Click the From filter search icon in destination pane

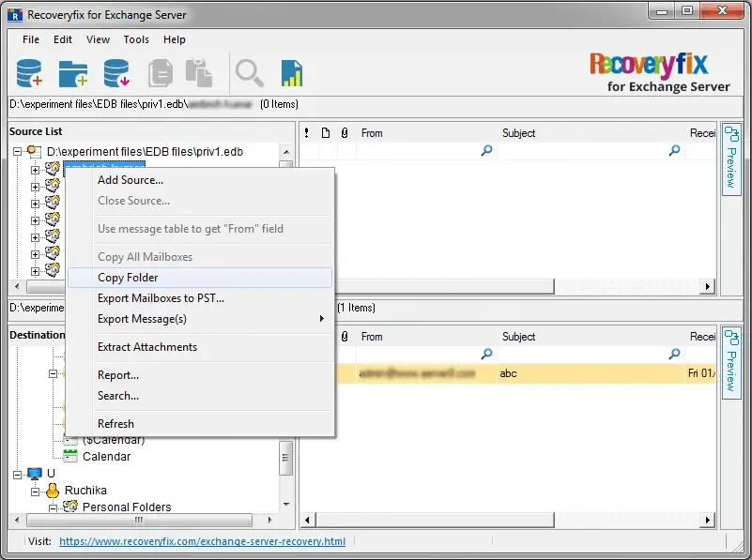[x=486, y=354]
